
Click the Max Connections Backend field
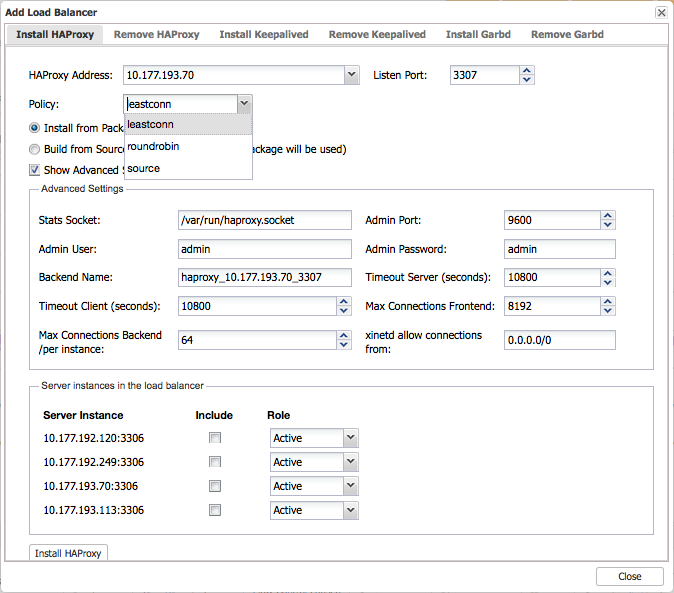pyautogui.click(x=257, y=340)
